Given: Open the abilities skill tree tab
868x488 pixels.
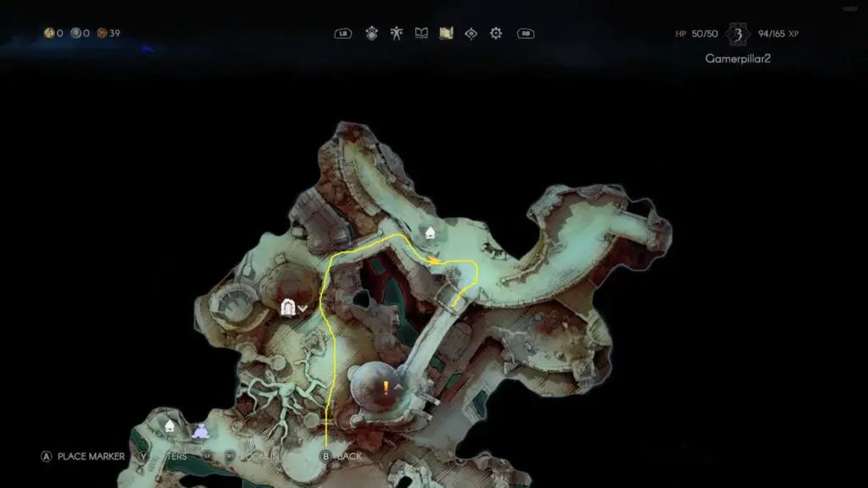Looking at the screenshot, I should tap(370, 34).
